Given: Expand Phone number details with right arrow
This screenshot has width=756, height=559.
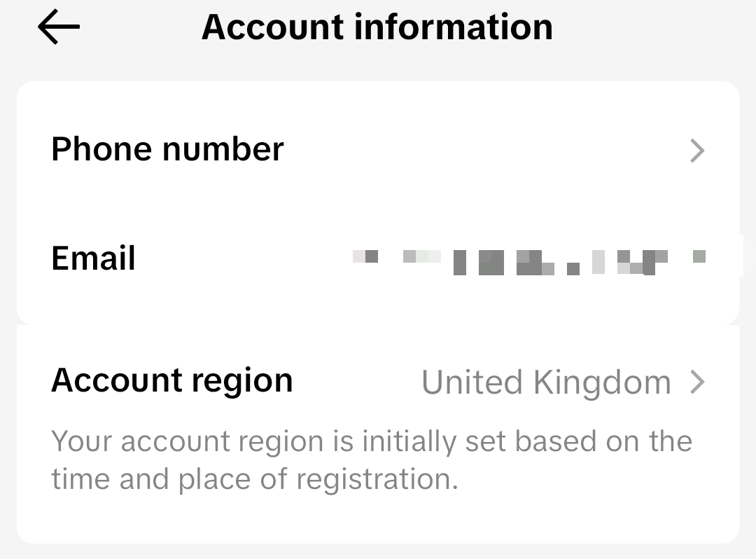Looking at the screenshot, I should click(697, 151).
